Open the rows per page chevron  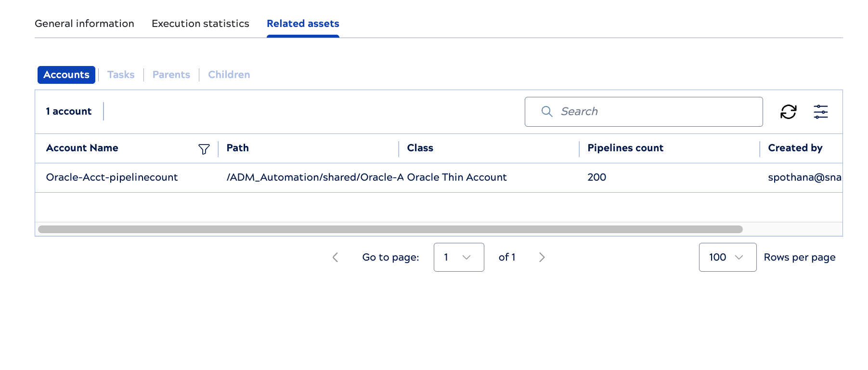[738, 257]
